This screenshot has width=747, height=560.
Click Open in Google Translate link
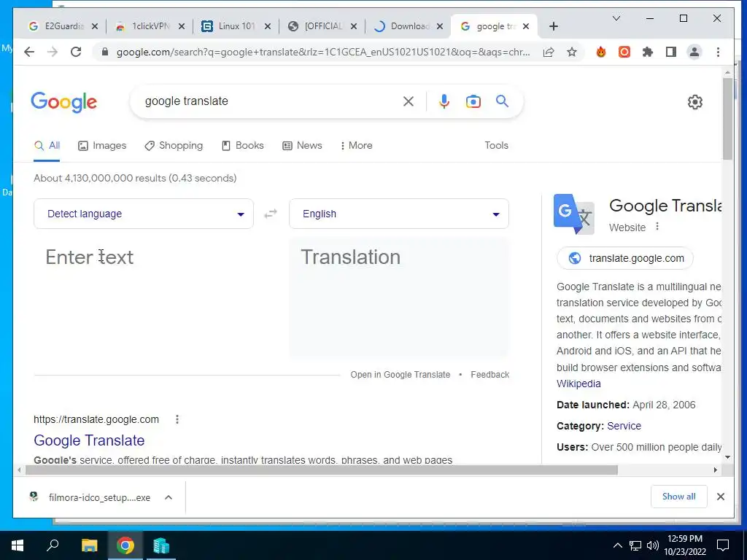click(400, 375)
